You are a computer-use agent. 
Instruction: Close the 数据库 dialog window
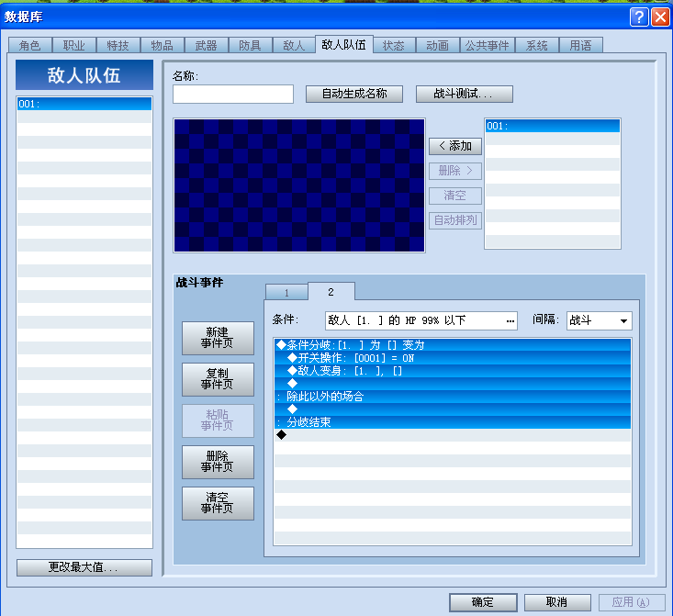click(660, 17)
